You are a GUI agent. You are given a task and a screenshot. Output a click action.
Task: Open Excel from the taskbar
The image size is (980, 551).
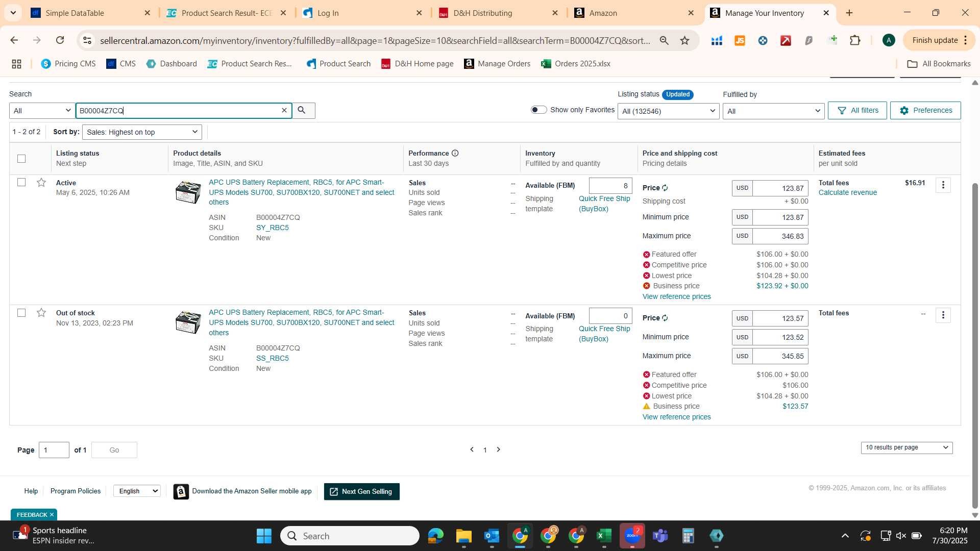click(604, 536)
